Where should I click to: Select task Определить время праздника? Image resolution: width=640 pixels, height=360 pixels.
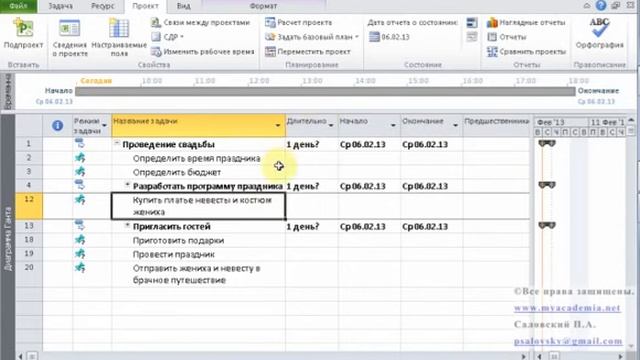(196, 158)
